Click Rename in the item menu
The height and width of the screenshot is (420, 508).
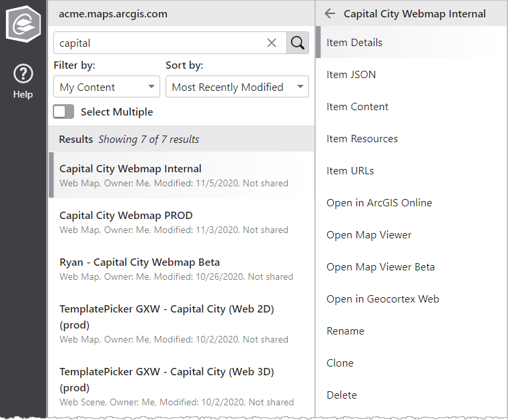tap(411, 331)
